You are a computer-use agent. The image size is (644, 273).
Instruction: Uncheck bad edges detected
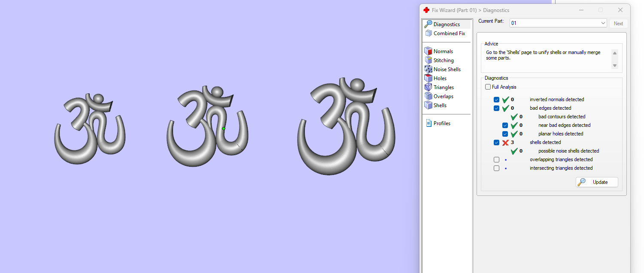point(497,108)
